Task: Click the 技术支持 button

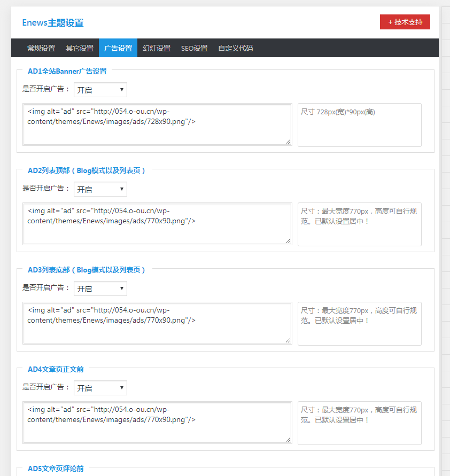Action: click(405, 22)
